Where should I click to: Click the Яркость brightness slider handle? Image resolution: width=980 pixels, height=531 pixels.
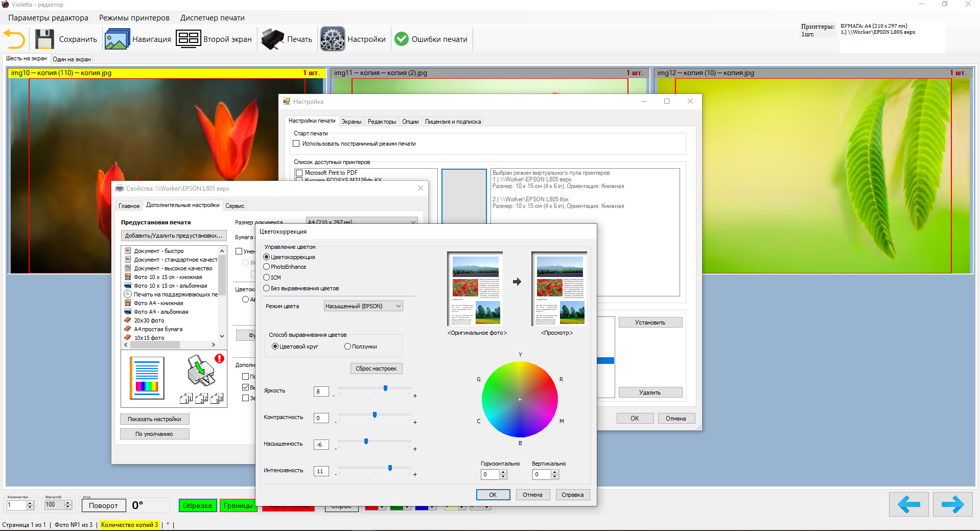[x=385, y=388]
